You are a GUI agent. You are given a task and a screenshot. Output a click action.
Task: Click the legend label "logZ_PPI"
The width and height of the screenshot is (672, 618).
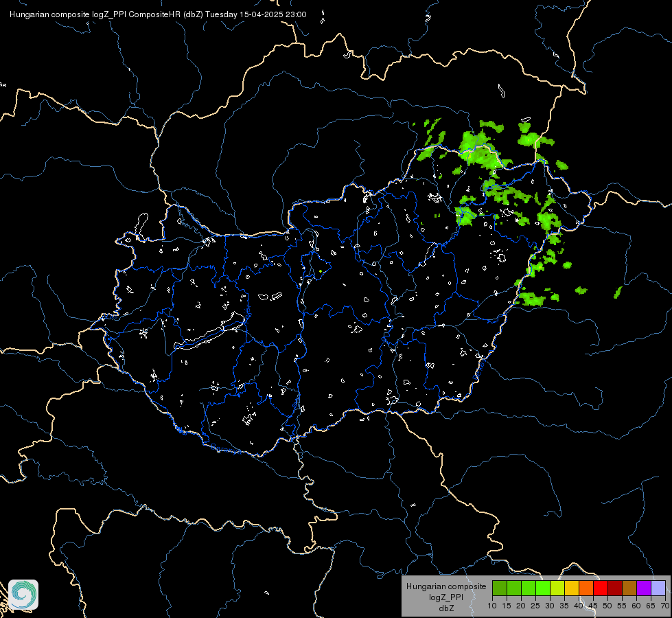[446, 597]
